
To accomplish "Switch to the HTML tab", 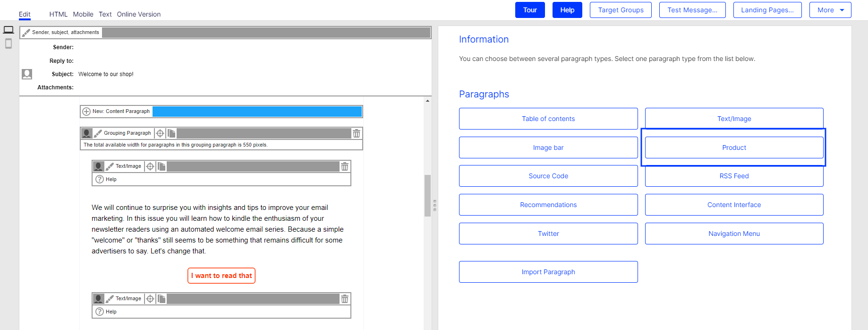I will (59, 14).
